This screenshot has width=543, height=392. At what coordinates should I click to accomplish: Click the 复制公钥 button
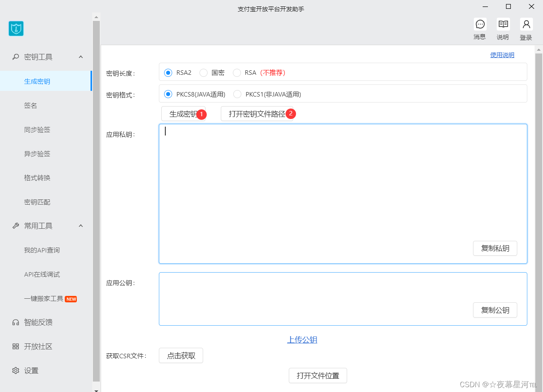pos(495,310)
